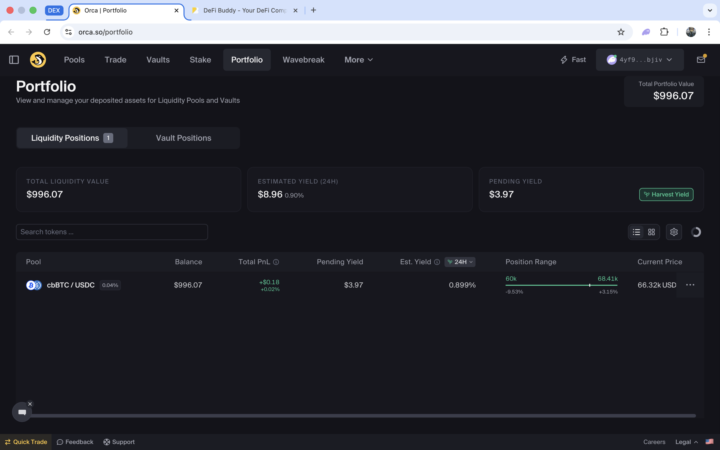Screen dimensions: 720x450
Task: Open Chrome profile avatar
Action: coord(691,32)
